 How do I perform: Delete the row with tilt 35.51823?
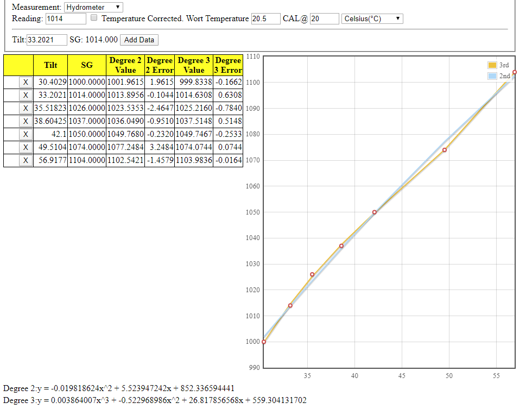tap(25, 108)
